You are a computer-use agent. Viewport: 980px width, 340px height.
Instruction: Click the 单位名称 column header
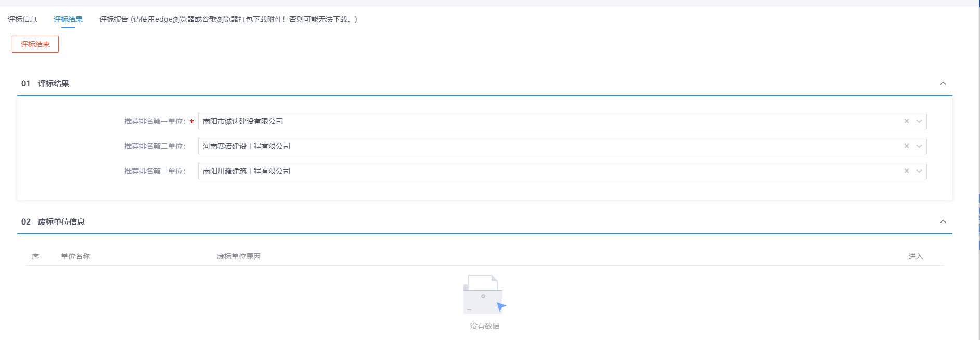coord(75,256)
